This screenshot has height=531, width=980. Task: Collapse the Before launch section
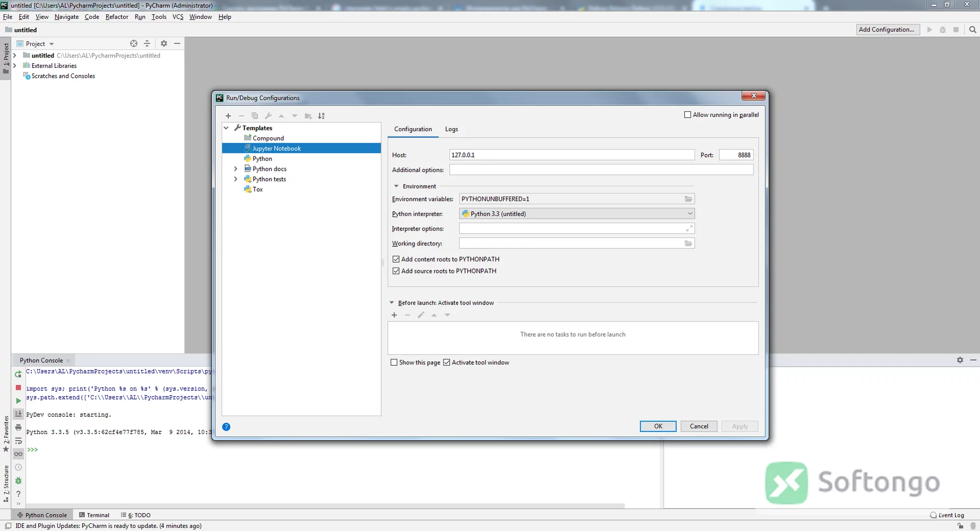pyautogui.click(x=391, y=303)
